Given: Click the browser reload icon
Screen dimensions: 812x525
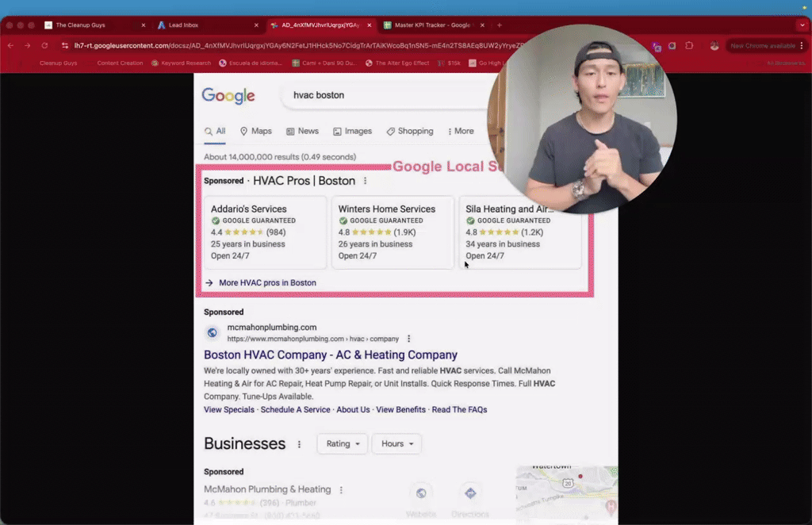Looking at the screenshot, I should pyautogui.click(x=44, y=46).
